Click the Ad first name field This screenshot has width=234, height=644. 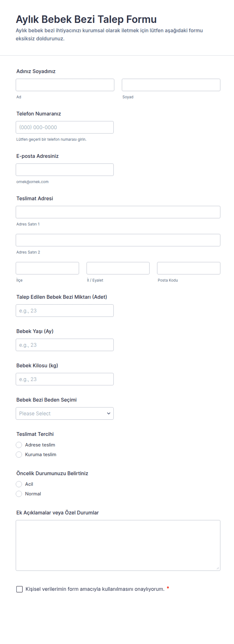coord(65,85)
